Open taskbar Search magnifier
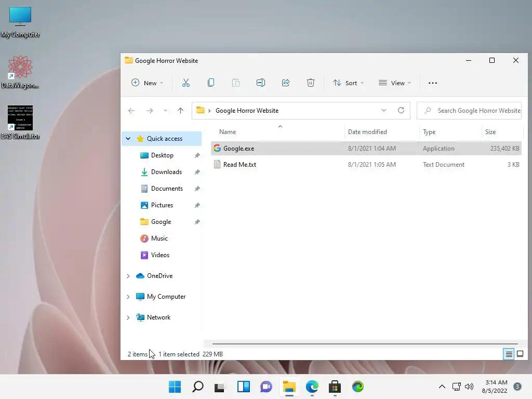 (x=198, y=387)
